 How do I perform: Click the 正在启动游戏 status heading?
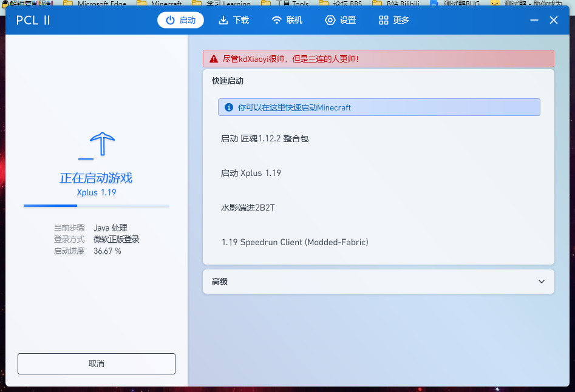click(96, 178)
